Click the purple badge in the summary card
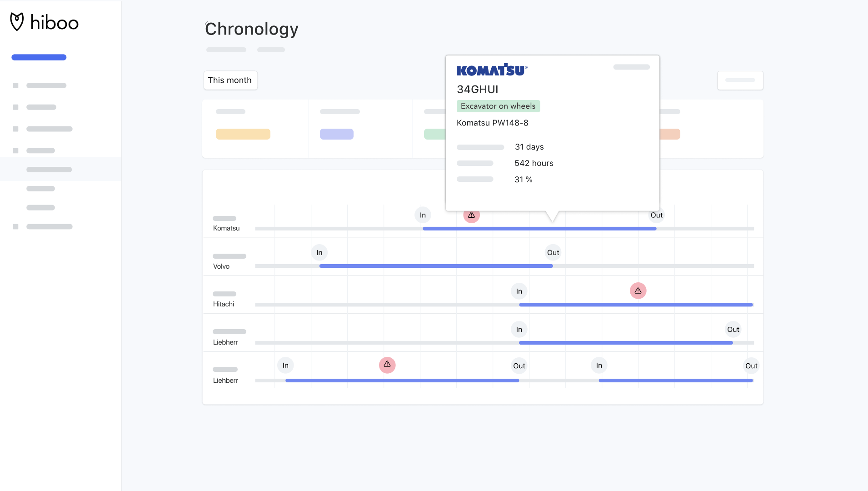868x491 pixels. (x=337, y=134)
